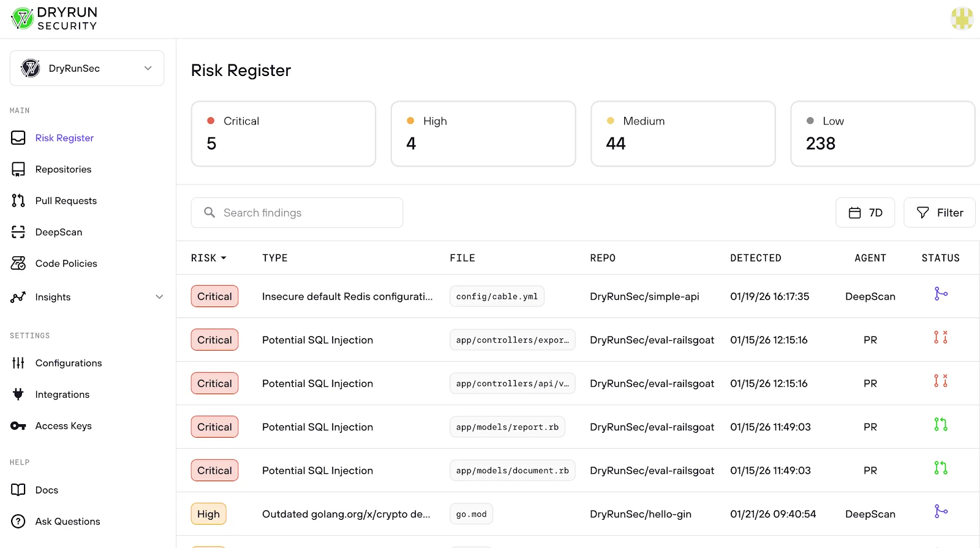The image size is (980, 548).
Task: Click open PR status icon for app/models/document.rb row
Action: click(x=941, y=468)
